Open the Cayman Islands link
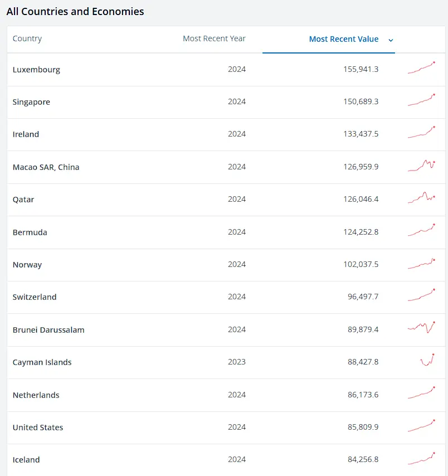The height and width of the screenshot is (476, 448). pos(42,362)
